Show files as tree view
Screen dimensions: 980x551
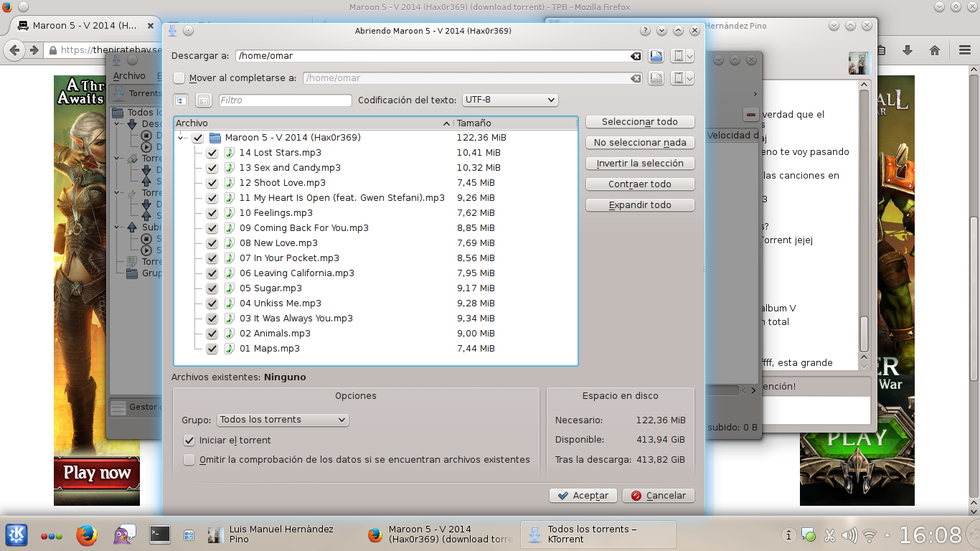click(180, 100)
